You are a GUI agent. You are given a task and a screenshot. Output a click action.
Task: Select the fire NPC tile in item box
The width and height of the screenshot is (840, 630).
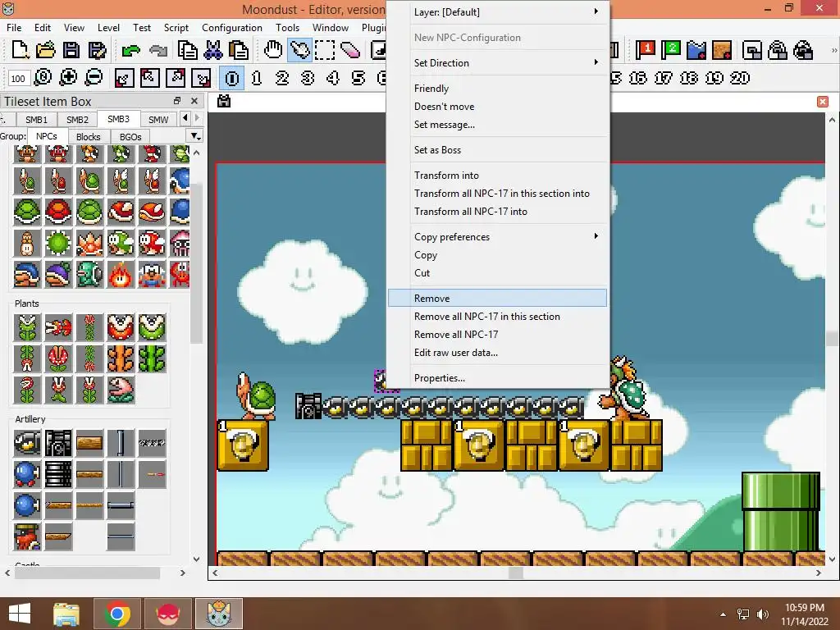121,274
